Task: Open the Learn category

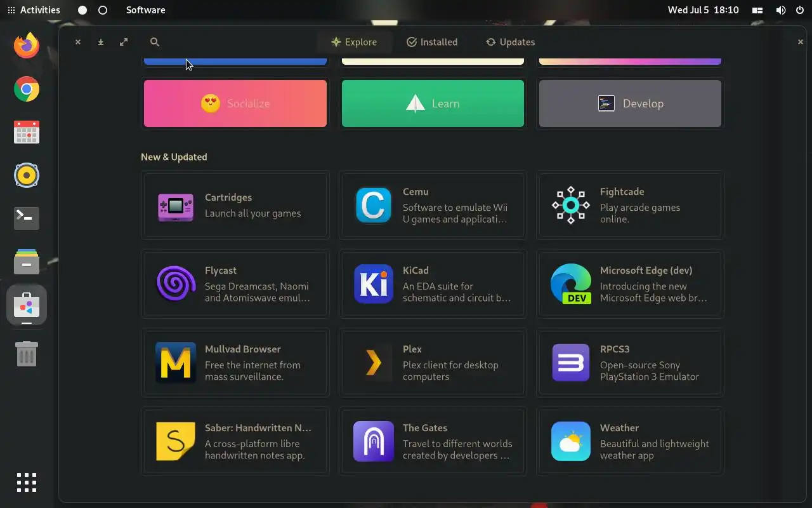Action: pyautogui.click(x=433, y=104)
